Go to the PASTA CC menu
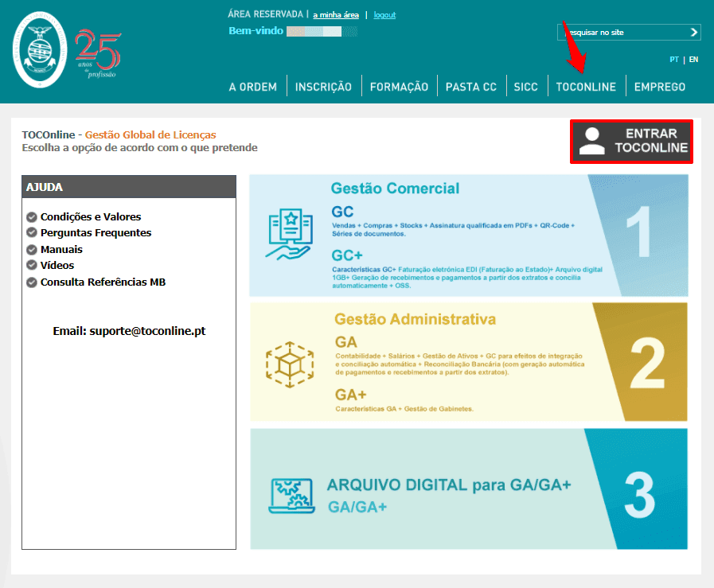 (470, 87)
